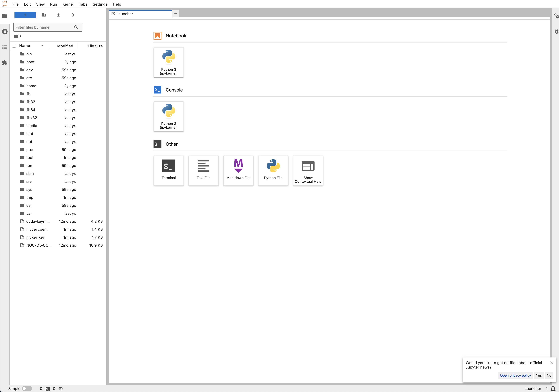Viewport: 559px width, 392px height.
Task: Expand the etc directory folder
Action: pyautogui.click(x=29, y=78)
